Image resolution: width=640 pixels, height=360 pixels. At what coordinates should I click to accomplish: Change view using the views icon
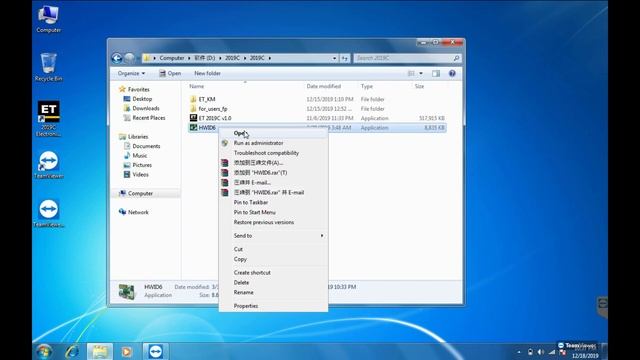(411, 73)
